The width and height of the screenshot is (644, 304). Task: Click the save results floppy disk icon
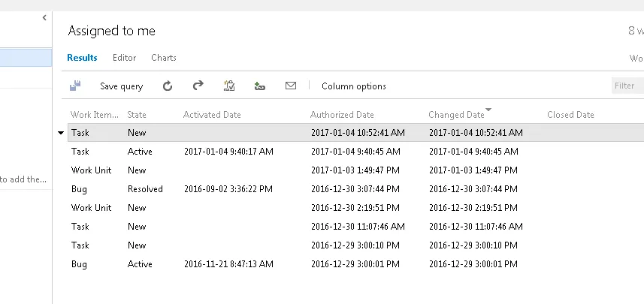click(x=75, y=86)
